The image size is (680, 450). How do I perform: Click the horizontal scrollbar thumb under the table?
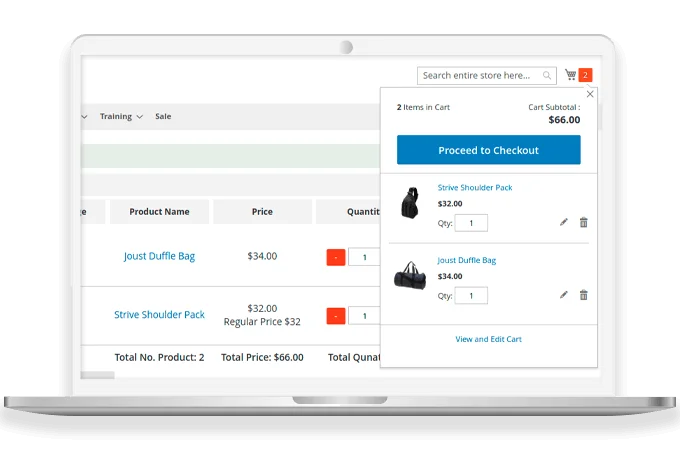[x=98, y=375]
